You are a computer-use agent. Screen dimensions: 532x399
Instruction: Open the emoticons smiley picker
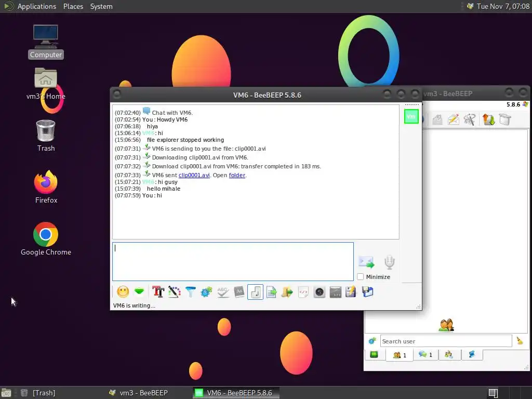point(123,292)
